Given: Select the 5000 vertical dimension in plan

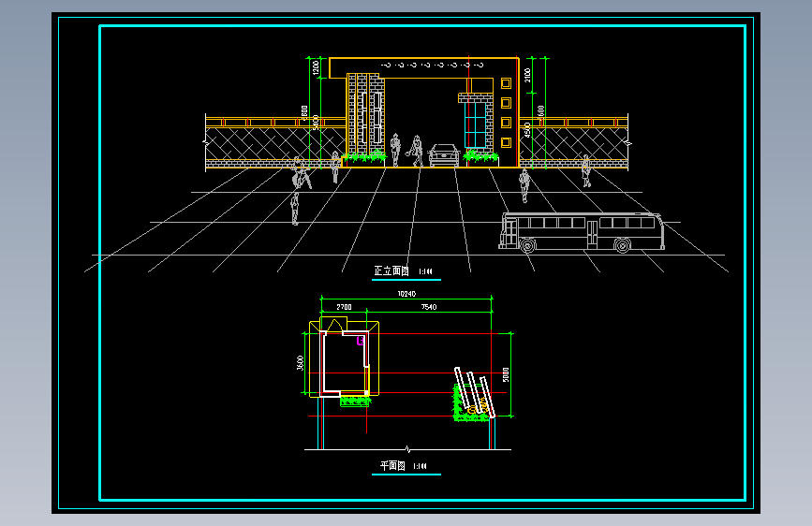Looking at the screenshot, I should tap(506, 374).
